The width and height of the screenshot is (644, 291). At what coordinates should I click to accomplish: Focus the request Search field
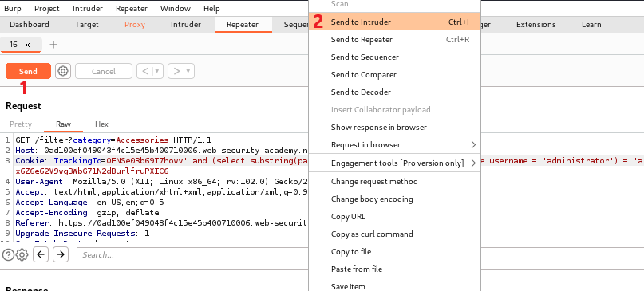tap(192, 255)
